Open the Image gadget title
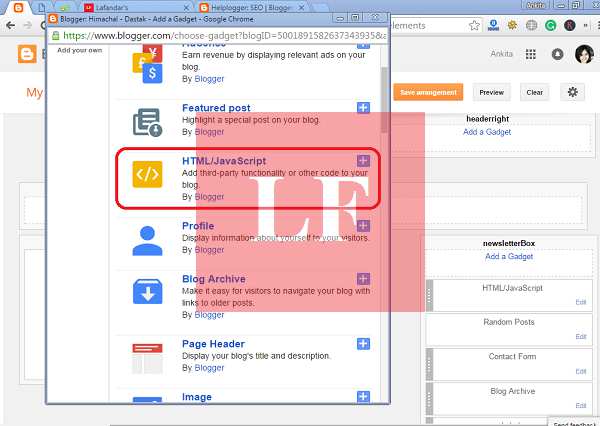This screenshot has width=600, height=426. pos(197,397)
